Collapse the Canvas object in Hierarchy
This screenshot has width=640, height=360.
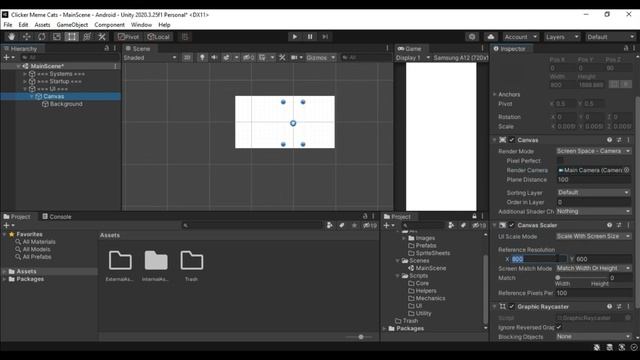32,96
